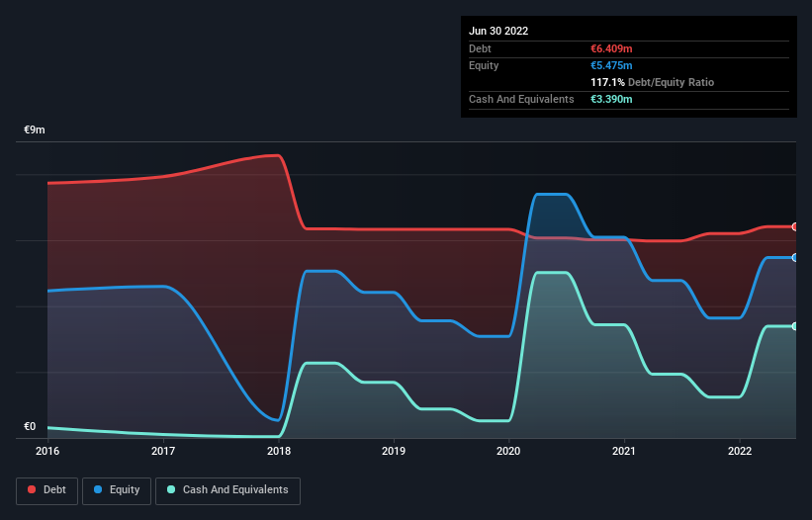Image resolution: width=812 pixels, height=520 pixels.
Task: Click the Jun 30 2022 tooltip date
Action: pyautogui.click(x=498, y=31)
